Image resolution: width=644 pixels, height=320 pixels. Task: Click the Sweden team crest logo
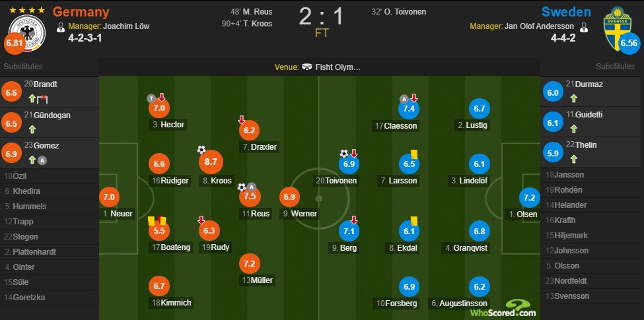pos(617,25)
